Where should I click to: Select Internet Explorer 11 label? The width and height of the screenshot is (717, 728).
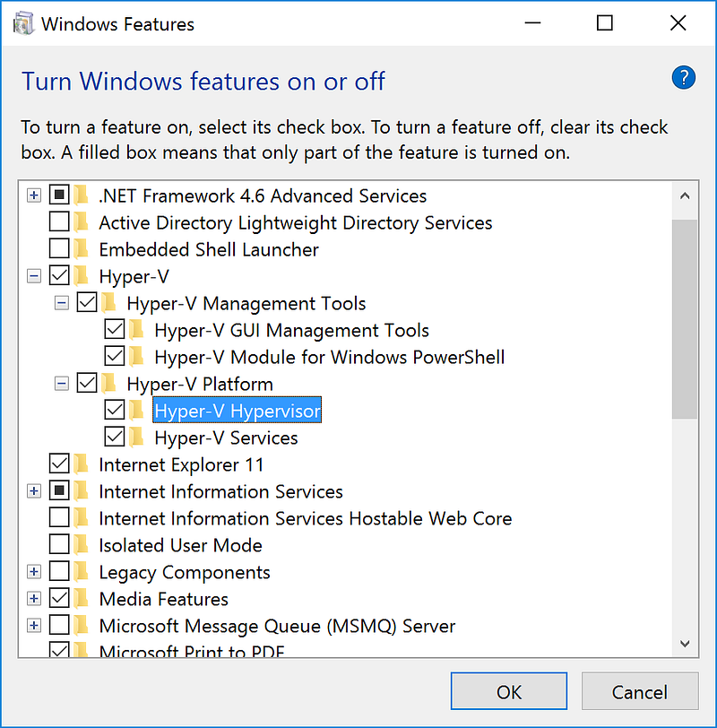[181, 464]
